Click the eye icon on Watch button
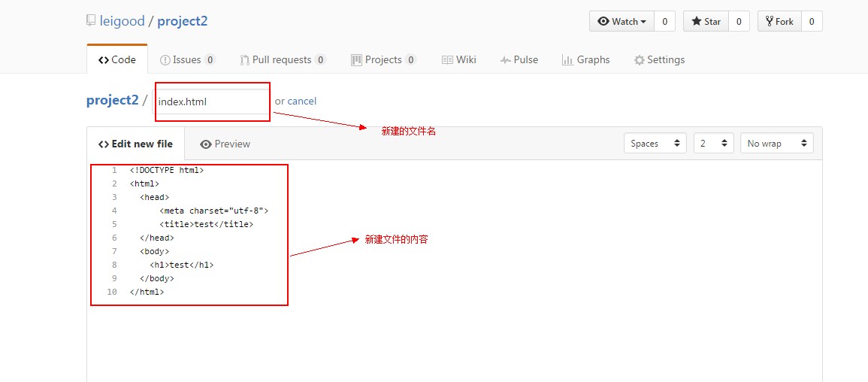This screenshot has height=382, width=868. click(x=603, y=22)
